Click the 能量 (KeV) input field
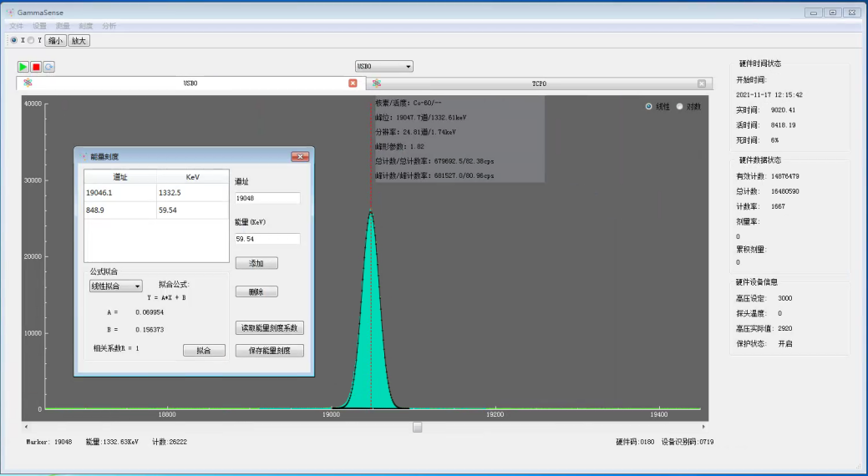This screenshot has height=476, width=868. [x=267, y=239]
